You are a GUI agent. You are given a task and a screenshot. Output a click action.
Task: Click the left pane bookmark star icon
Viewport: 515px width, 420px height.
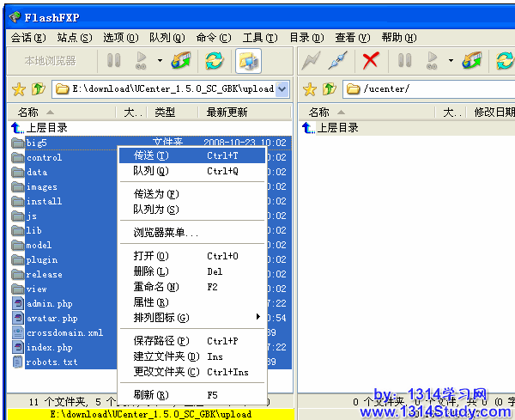[17, 89]
